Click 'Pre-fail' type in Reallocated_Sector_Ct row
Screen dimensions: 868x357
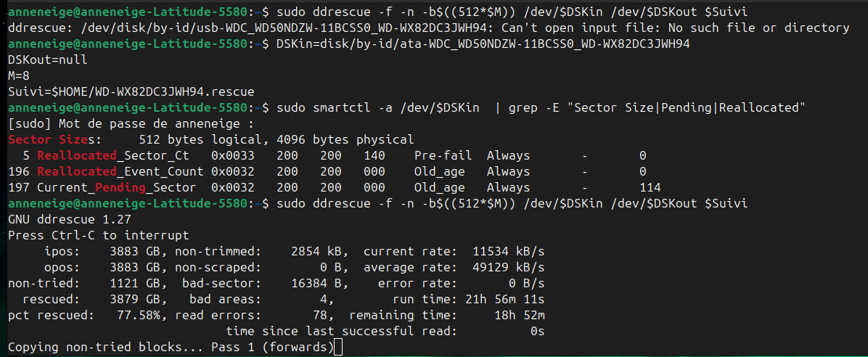443,155
